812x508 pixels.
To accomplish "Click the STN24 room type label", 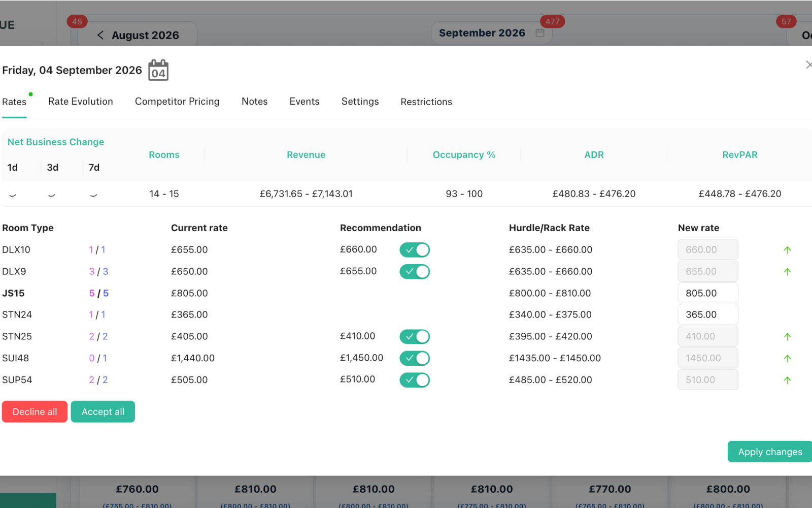I will tap(17, 315).
